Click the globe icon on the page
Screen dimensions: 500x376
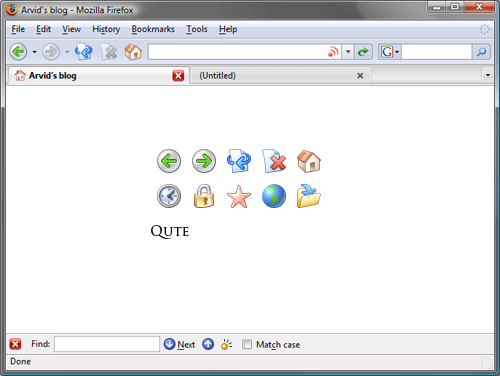274,196
